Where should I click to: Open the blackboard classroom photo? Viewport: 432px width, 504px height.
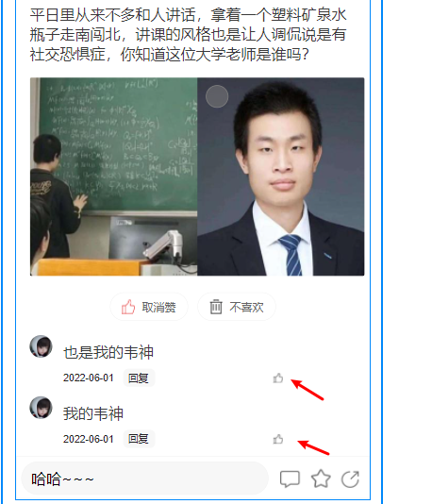click(x=114, y=176)
